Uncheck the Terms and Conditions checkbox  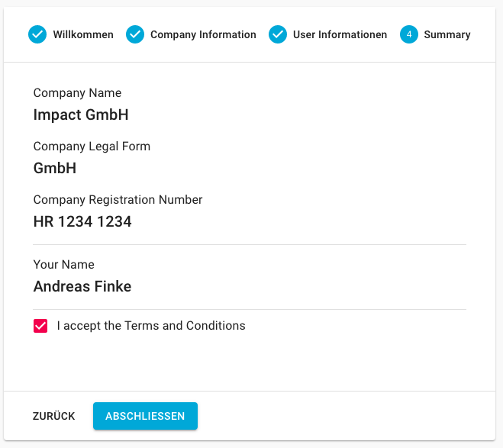[x=40, y=326]
